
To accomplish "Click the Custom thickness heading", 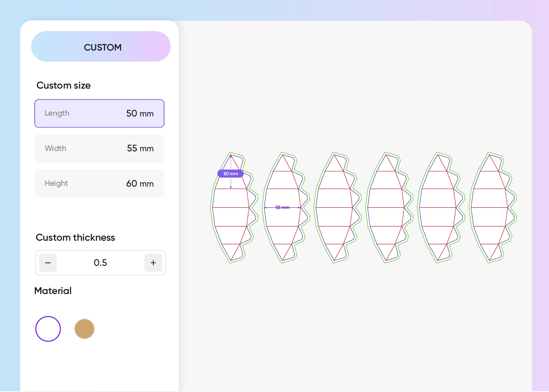I will click(75, 238).
